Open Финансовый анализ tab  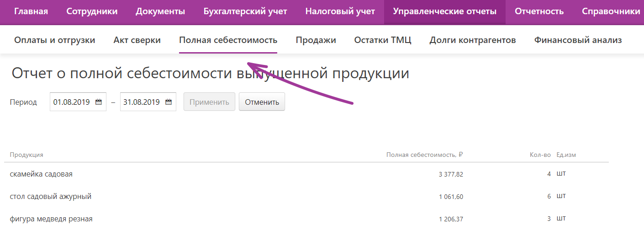(578, 40)
